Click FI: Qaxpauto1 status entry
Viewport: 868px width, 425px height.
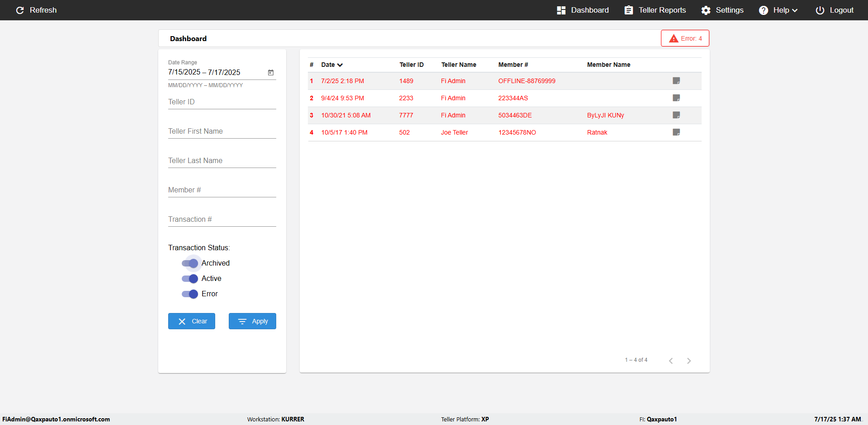tap(658, 419)
